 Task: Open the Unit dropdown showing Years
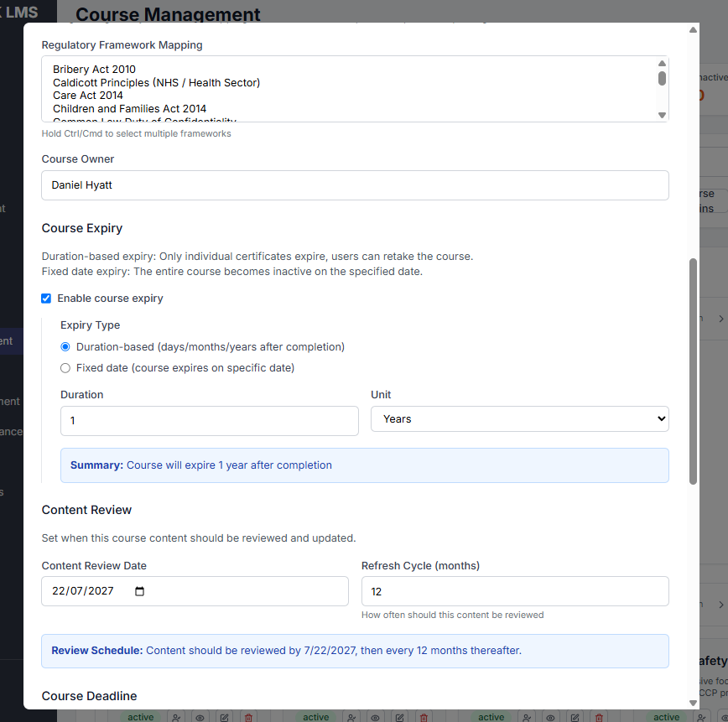[x=519, y=418]
